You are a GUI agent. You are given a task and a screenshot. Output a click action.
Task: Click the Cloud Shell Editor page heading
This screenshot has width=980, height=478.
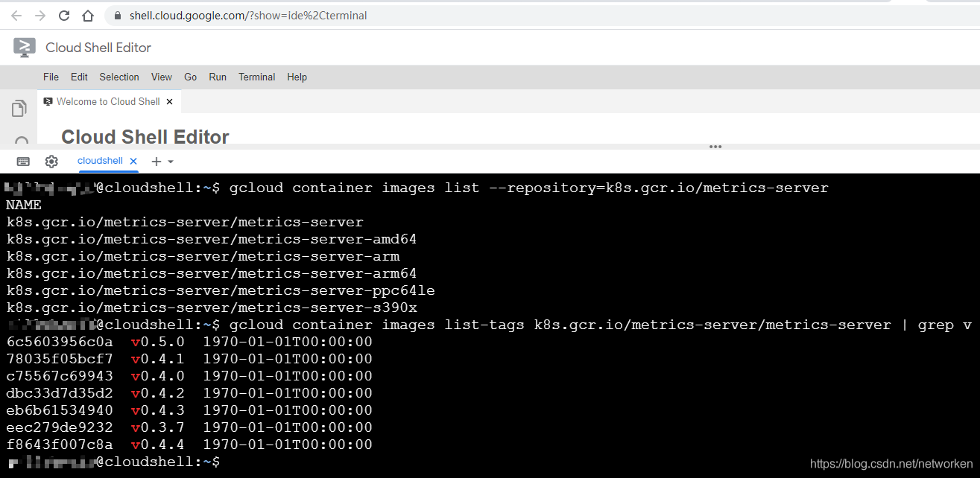(145, 137)
